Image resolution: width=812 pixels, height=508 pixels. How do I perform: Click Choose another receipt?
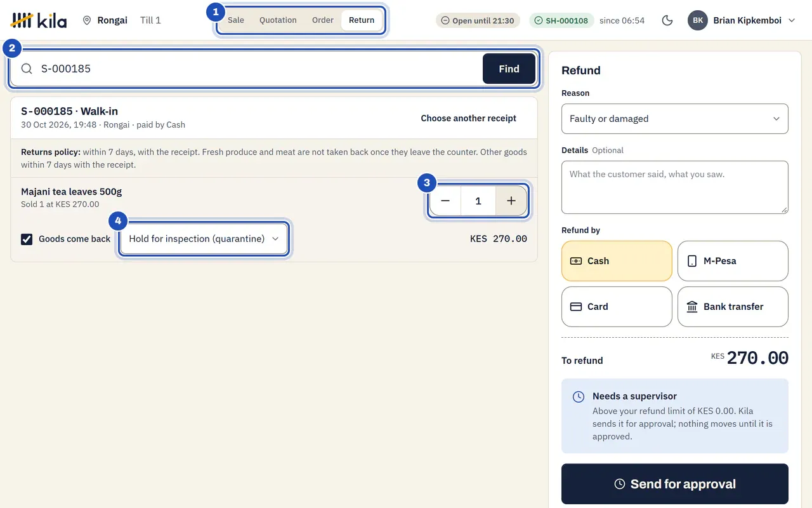click(469, 118)
